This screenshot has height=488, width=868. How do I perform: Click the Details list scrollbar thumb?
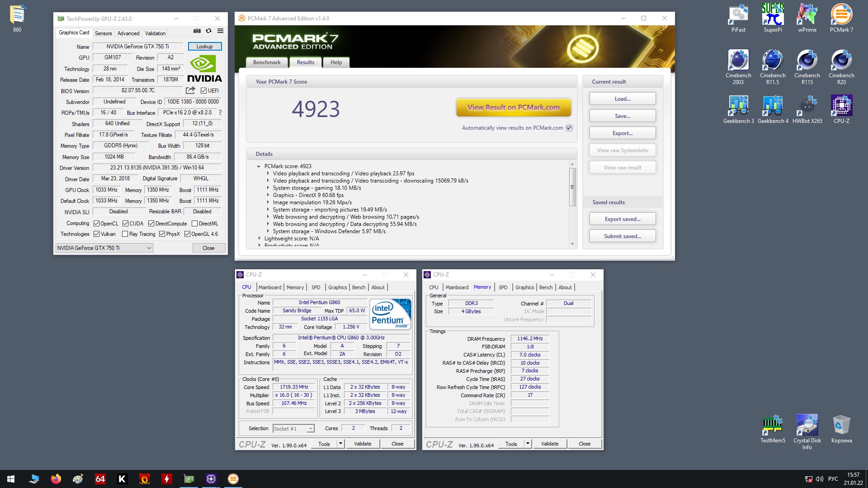[572, 187]
